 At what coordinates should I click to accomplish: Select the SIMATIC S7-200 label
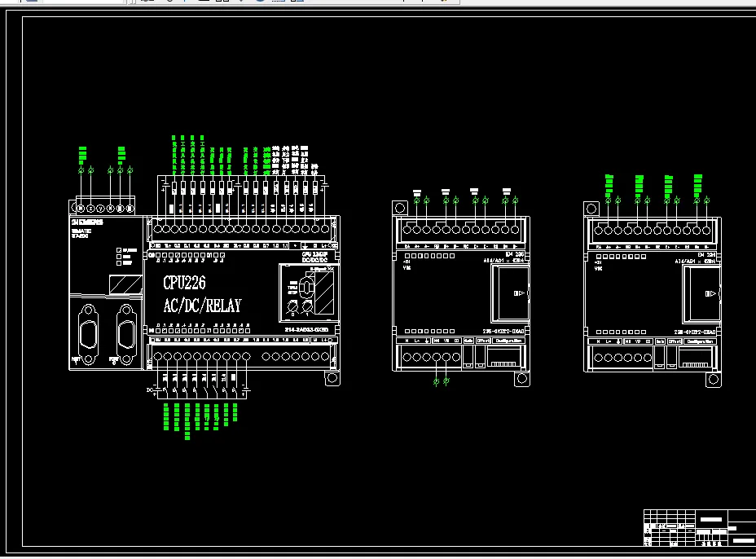(x=81, y=233)
